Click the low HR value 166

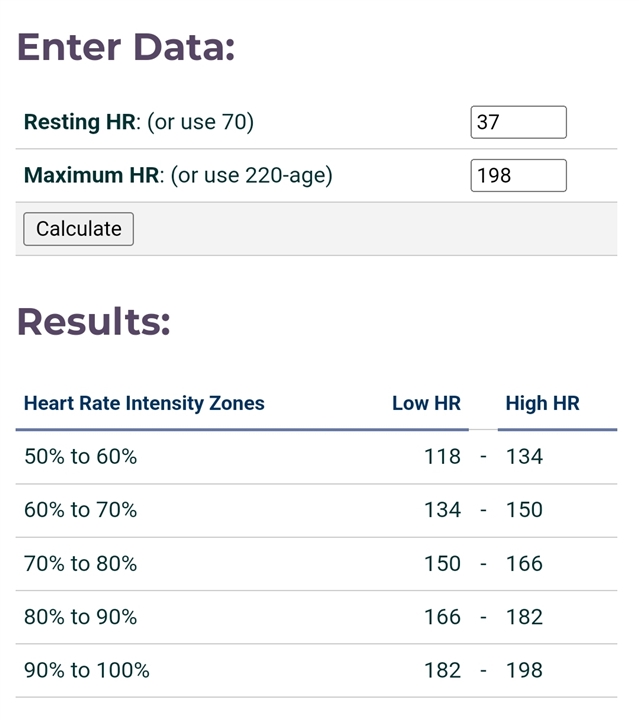442,617
